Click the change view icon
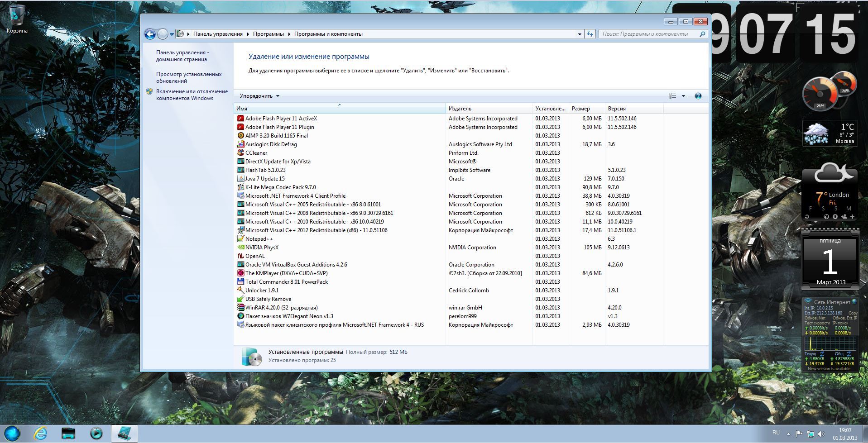 (672, 96)
